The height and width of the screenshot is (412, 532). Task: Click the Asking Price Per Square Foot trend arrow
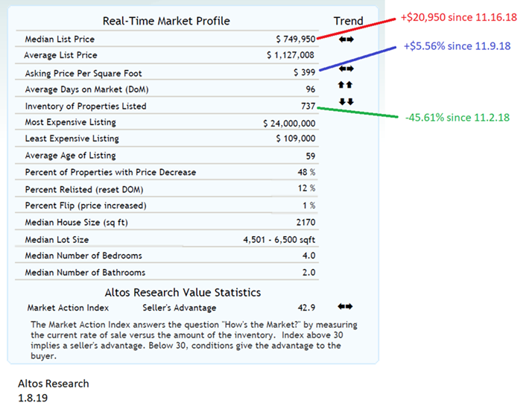click(x=345, y=69)
